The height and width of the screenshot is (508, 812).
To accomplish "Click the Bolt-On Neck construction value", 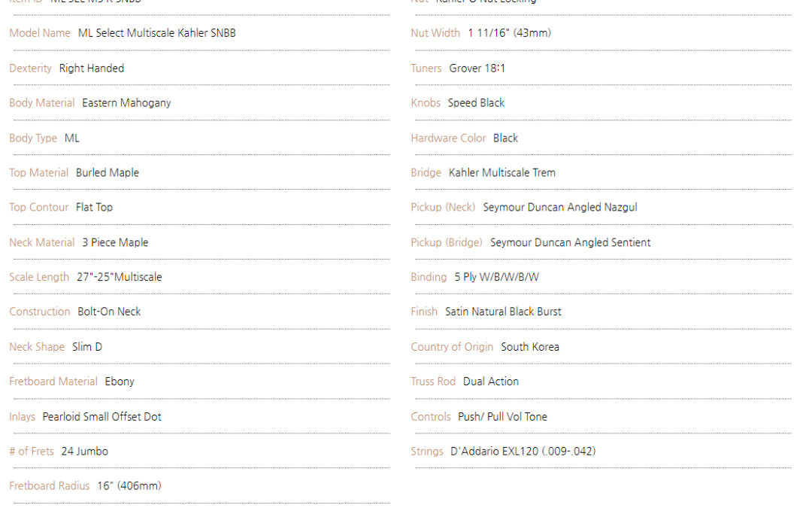I will click(x=109, y=312).
